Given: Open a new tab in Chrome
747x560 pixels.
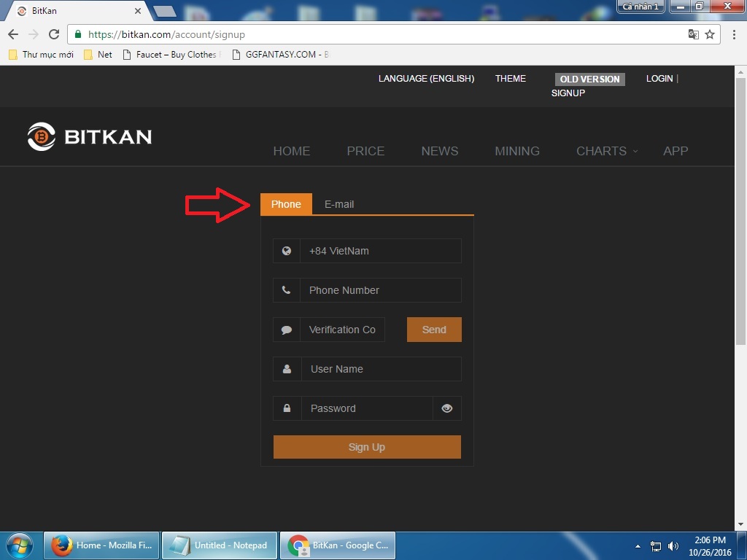Looking at the screenshot, I should (165, 11).
